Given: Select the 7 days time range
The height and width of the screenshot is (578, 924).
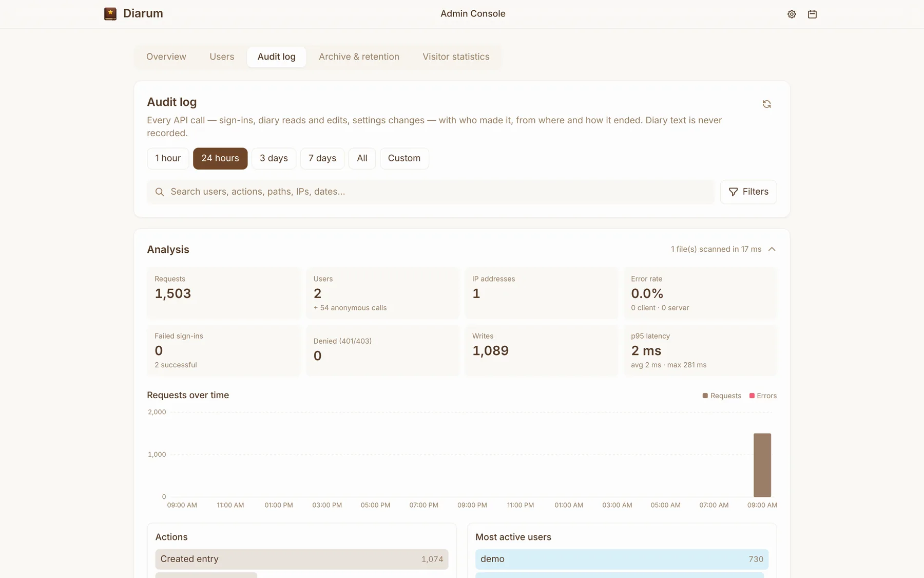Looking at the screenshot, I should coord(322,158).
